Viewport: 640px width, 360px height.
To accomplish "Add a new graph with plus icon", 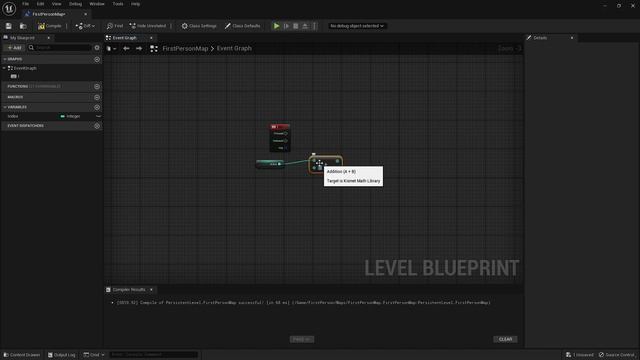I will (x=97, y=60).
